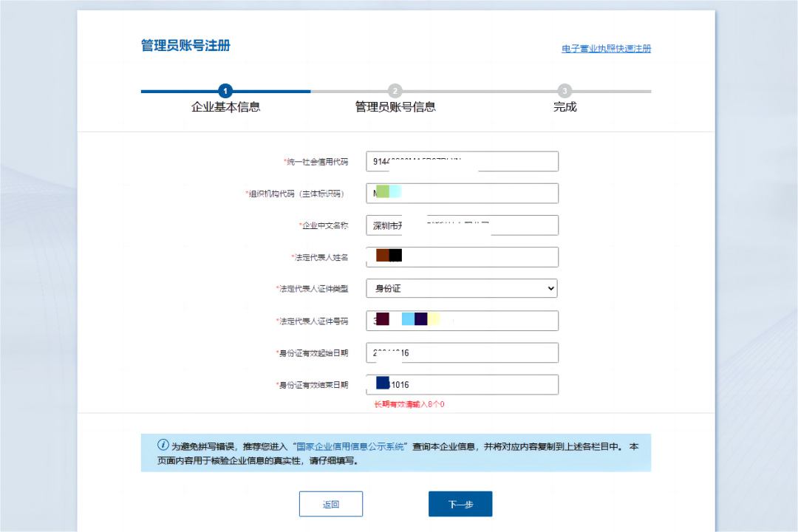
Task: Select the 企业基本信息 step label
Action: [x=225, y=106]
